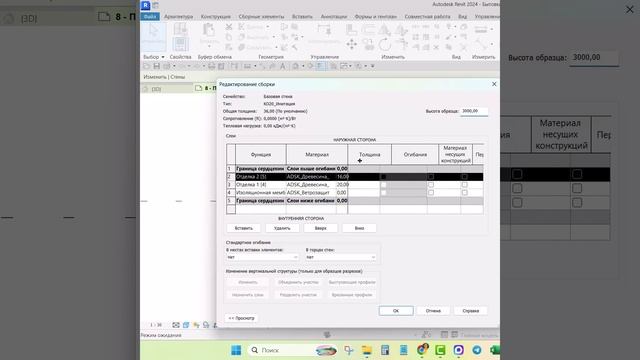Toggle the last-column checkbox in the ADSK_Ветрозащит row
640x360 pixels.
[464, 192]
